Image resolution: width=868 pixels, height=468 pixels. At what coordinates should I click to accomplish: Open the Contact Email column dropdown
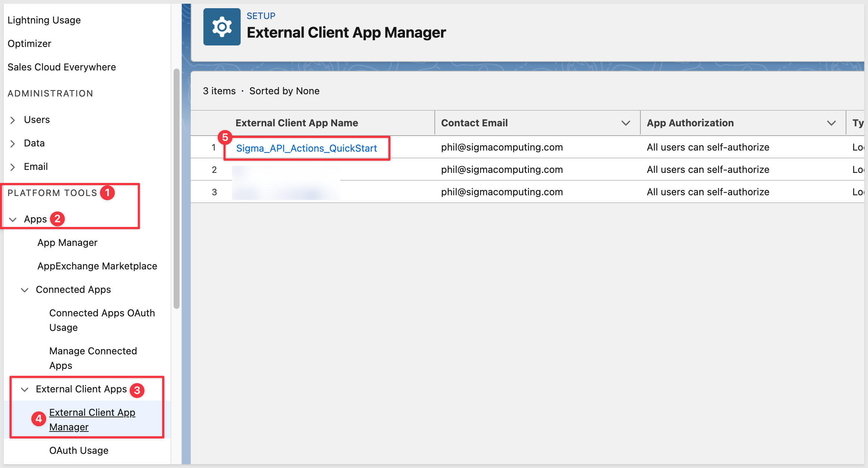625,123
